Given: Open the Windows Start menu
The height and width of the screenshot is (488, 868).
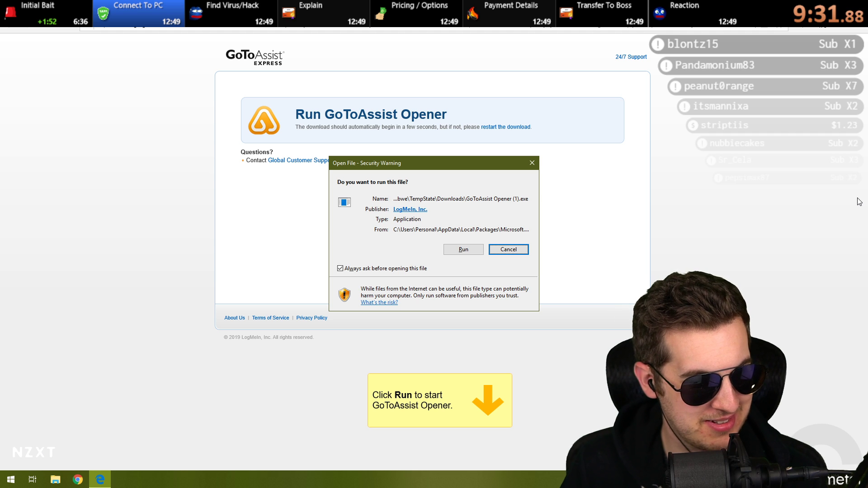Looking at the screenshot, I should (x=11, y=479).
